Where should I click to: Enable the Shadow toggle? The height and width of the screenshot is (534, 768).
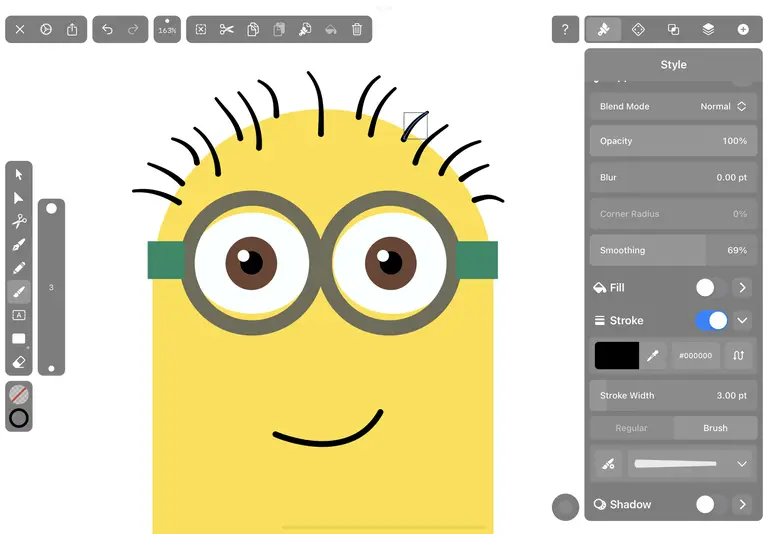[x=711, y=504]
